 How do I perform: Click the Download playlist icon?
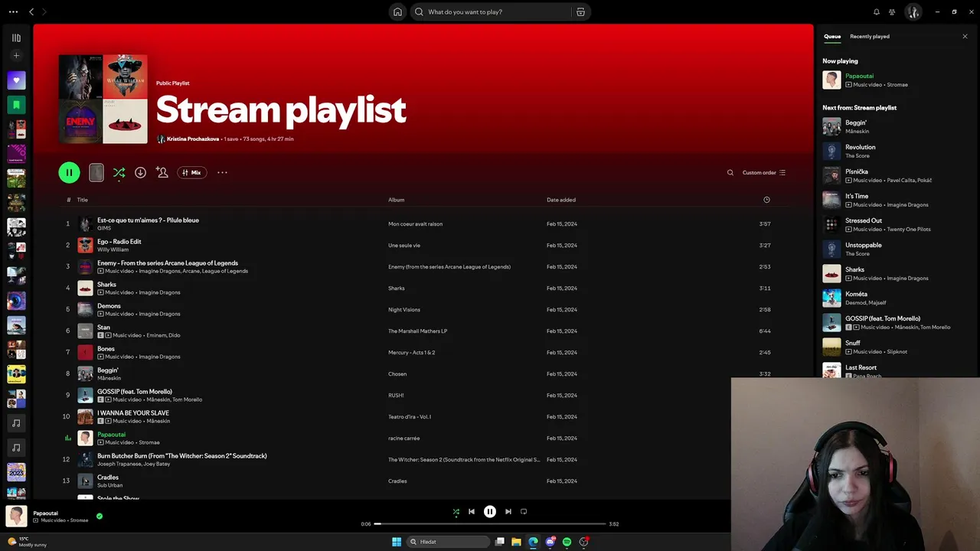point(140,172)
